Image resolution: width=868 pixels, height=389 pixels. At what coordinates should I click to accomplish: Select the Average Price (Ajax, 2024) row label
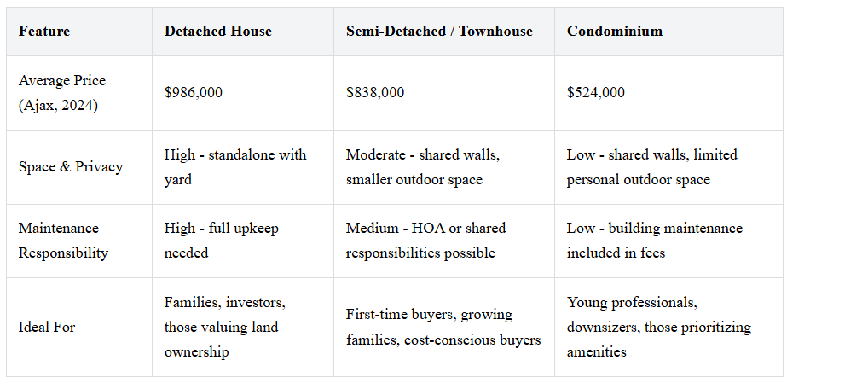coord(62,92)
